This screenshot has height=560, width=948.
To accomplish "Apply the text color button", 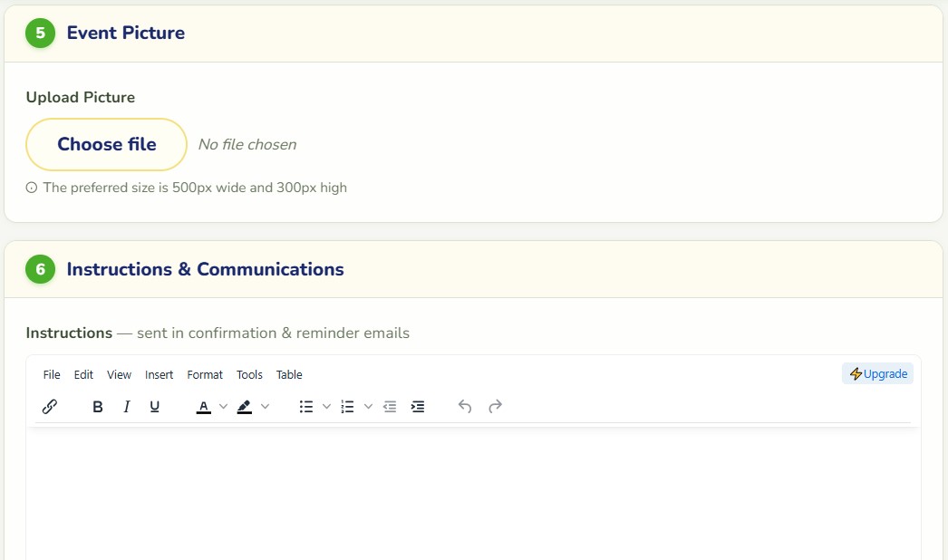I will 204,406.
